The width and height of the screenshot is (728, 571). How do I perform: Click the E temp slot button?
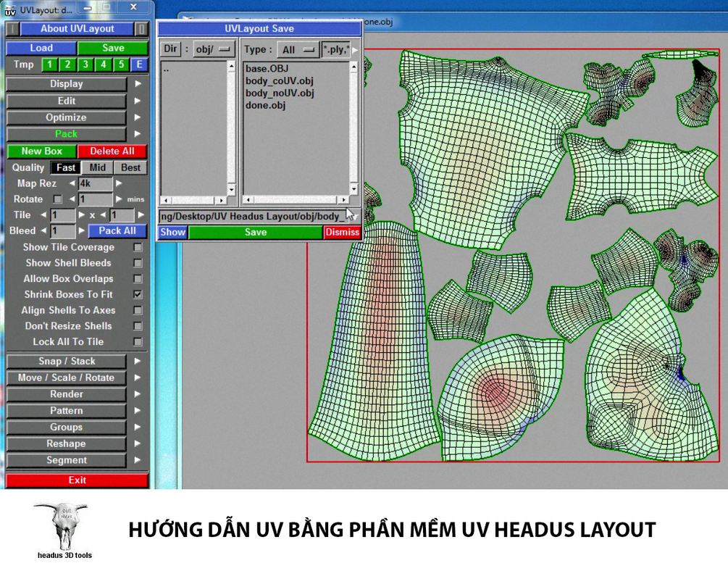coord(139,64)
